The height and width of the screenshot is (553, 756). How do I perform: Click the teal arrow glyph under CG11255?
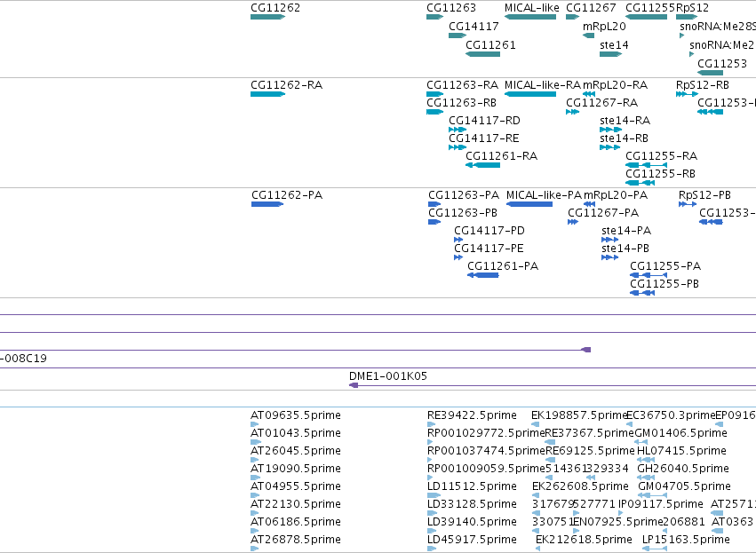click(646, 17)
